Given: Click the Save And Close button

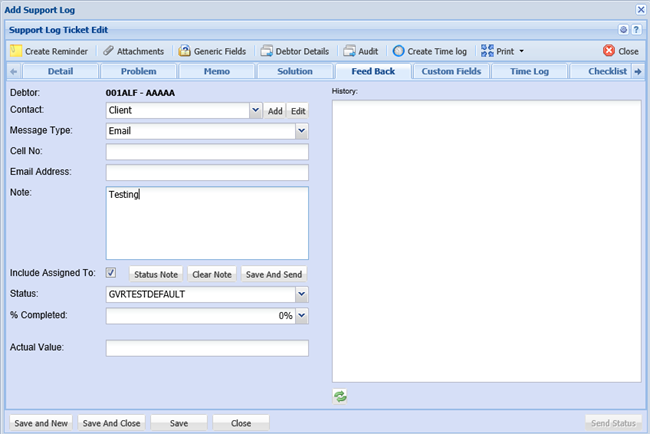Looking at the screenshot, I should (111, 423).
